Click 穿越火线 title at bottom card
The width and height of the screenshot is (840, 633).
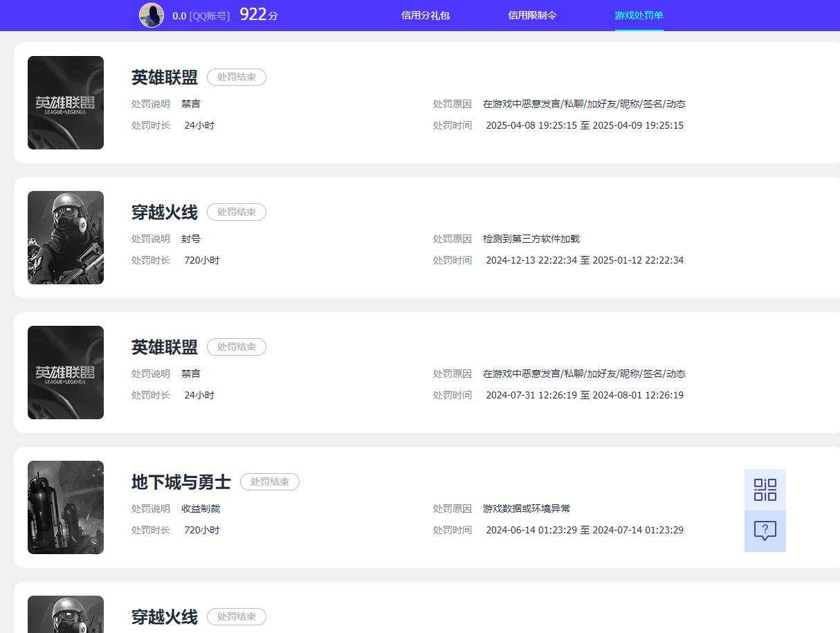pos(165,616)
